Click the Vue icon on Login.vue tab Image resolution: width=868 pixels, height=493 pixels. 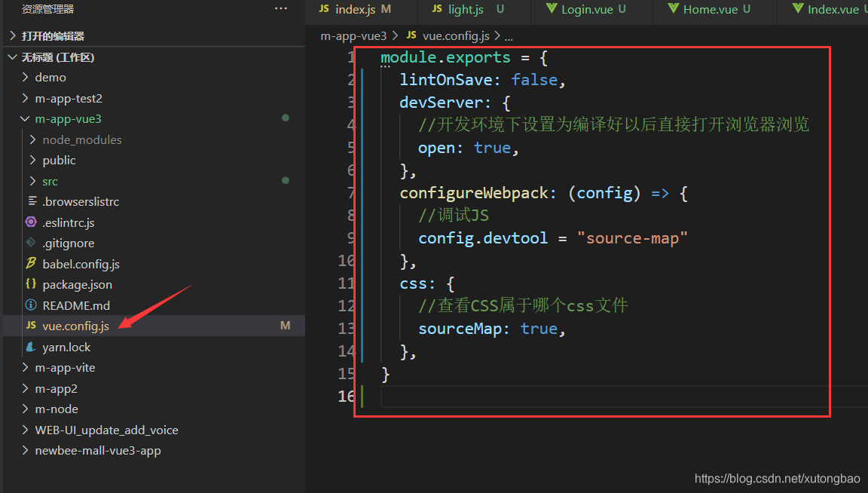tap(552, 8)
